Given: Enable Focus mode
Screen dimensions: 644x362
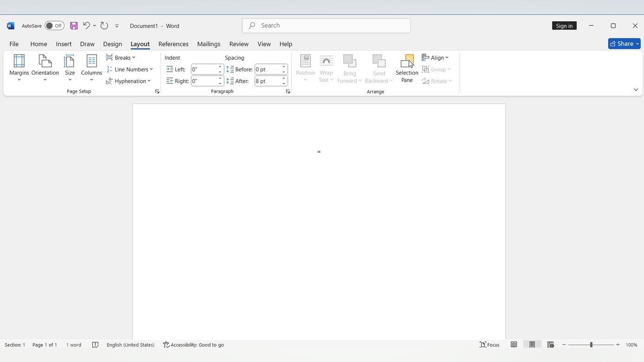Looking at the screenshot, I should [x=489, y=345].
